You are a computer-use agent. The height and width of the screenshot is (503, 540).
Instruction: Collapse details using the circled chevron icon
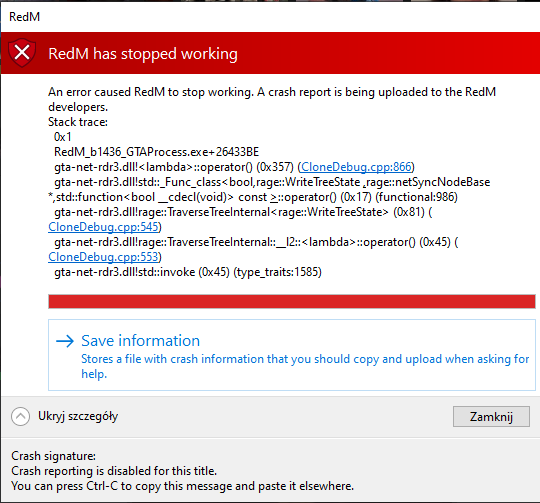coord(20,416)
